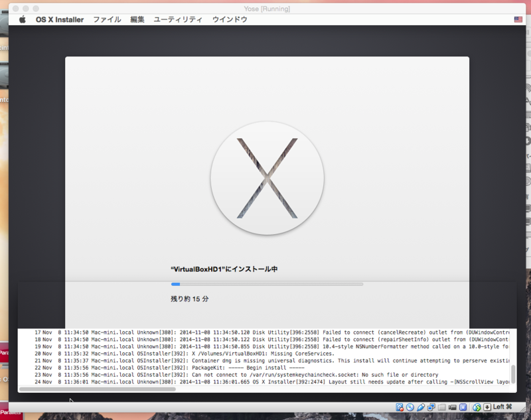This screenshot has height=420, width=531.
Task: Toggle the mouse integration status icon
Action: (x=477, y=407)
